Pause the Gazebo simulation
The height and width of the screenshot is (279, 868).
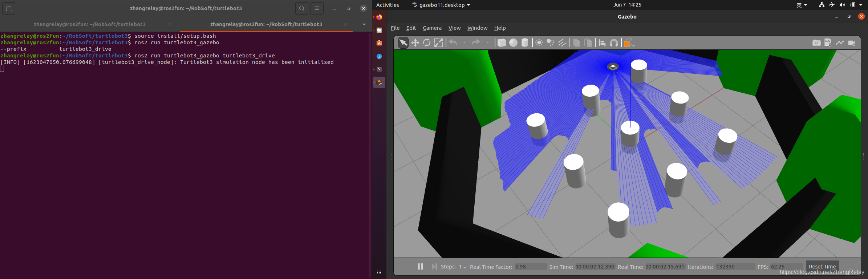point(420,267)
